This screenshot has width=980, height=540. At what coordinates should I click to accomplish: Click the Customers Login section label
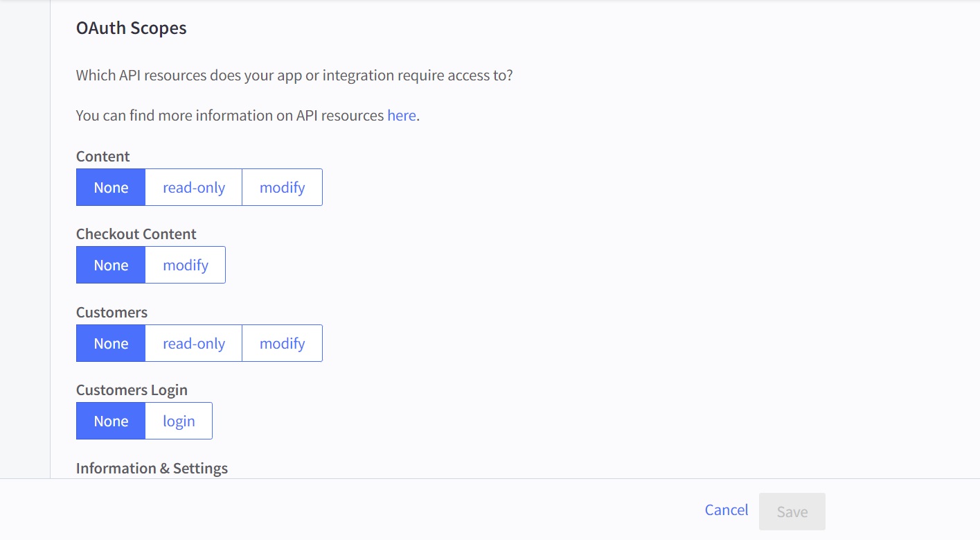click(x=132, y=390)
